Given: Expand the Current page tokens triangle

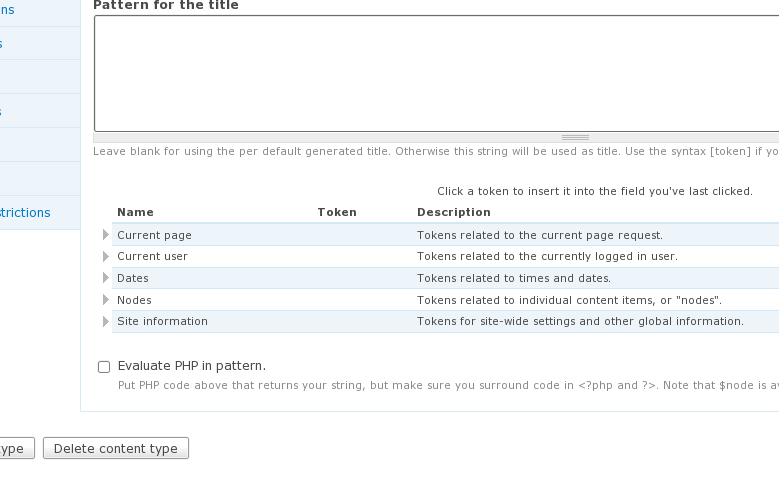Looking at the screenshot, I should pyautogui.click(x=106, y=235).
